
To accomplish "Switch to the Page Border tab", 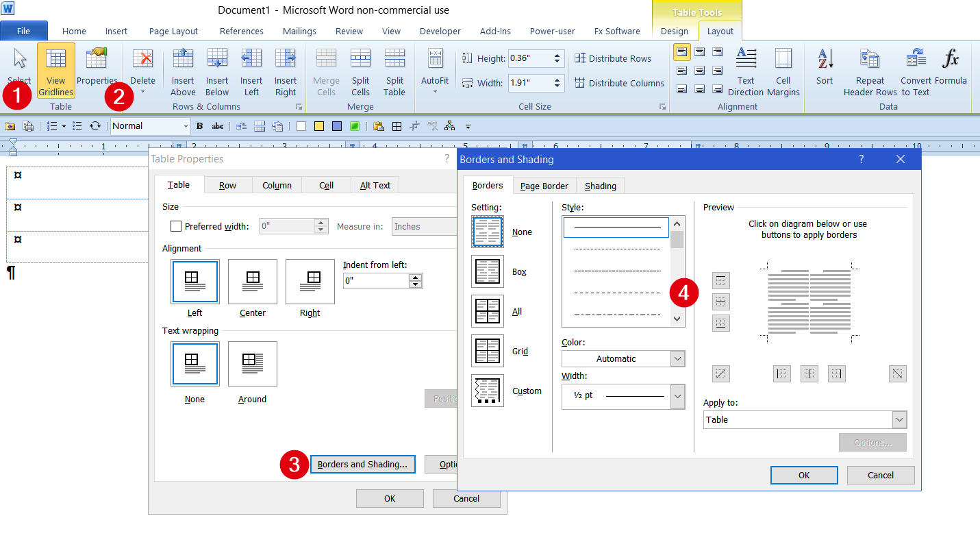I will point(544,186).
